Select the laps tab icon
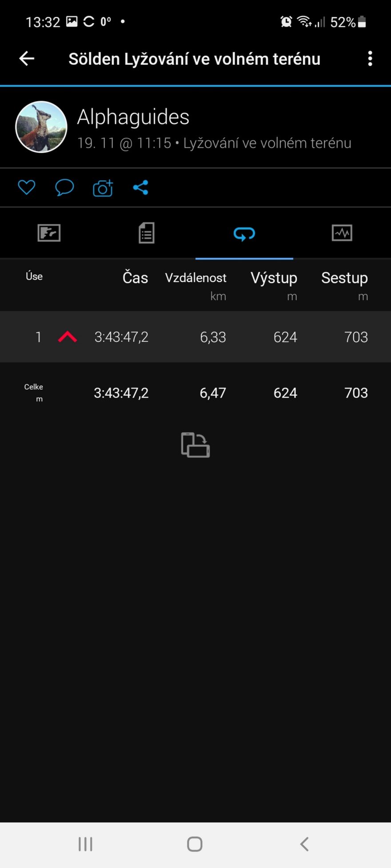The height and width of the screenshot is (868, 391). pos(244,233)
